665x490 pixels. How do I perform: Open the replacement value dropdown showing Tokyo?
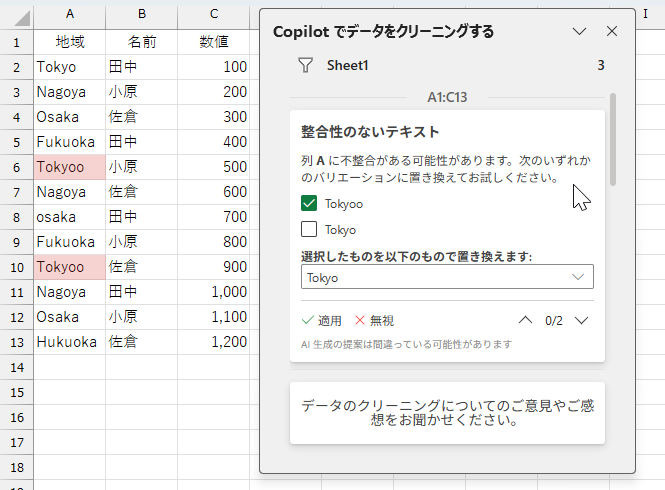click(447, 277)
